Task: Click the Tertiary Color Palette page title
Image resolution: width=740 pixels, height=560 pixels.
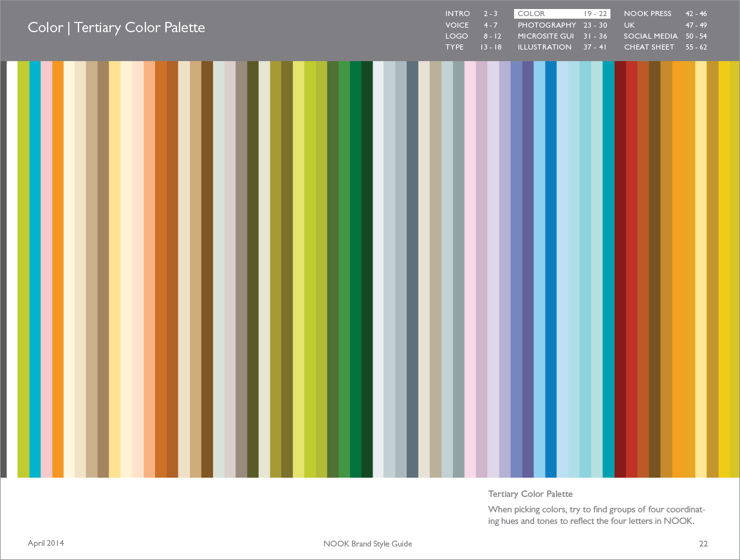Action: coord(116,28)
